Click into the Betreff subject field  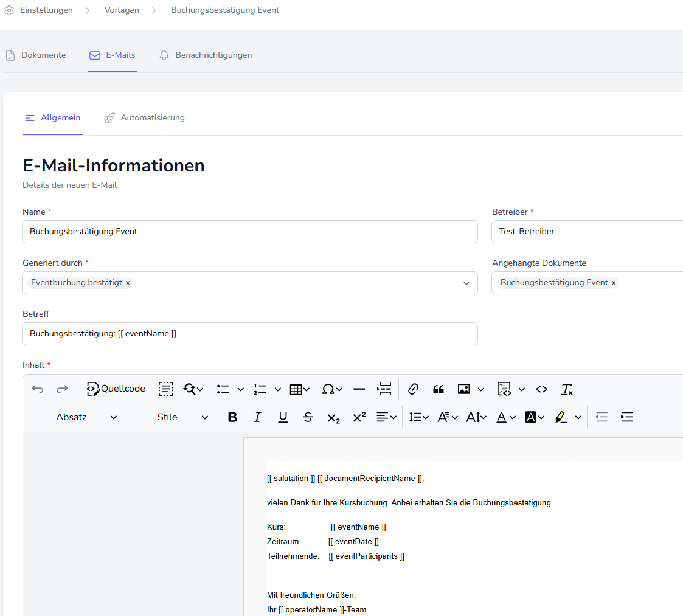click(250, 334)
